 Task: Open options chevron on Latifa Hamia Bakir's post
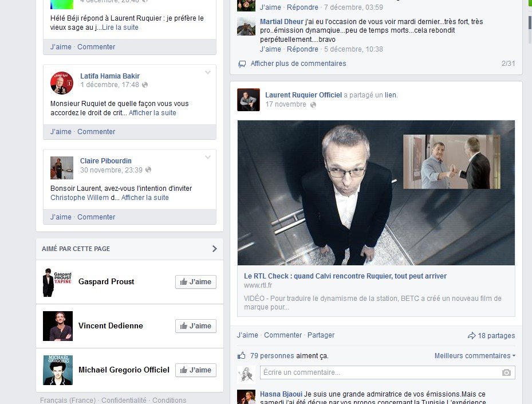click(x=208, y=72)
